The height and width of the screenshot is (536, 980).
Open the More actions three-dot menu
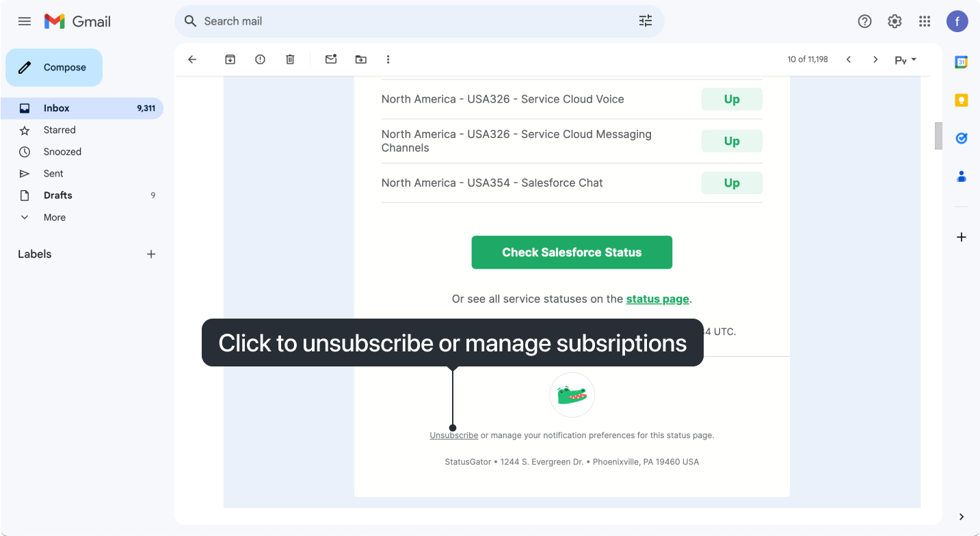click(x=388, y=59)
